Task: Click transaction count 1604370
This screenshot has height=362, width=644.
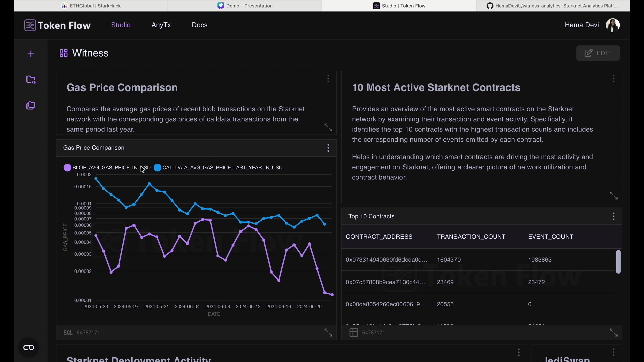Action: (449, 260)
